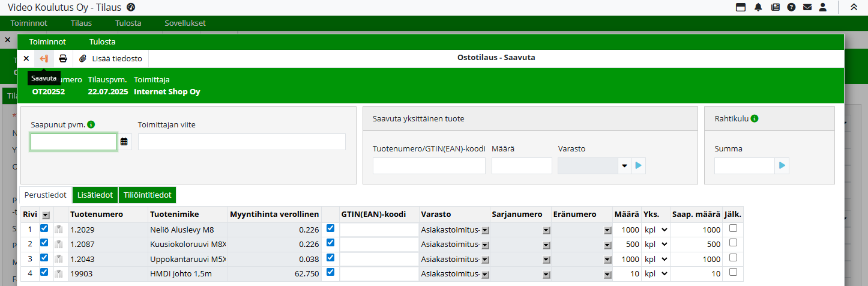Click the notification bell icon
This screenshot has height=286, width=868.
(758, 7)
